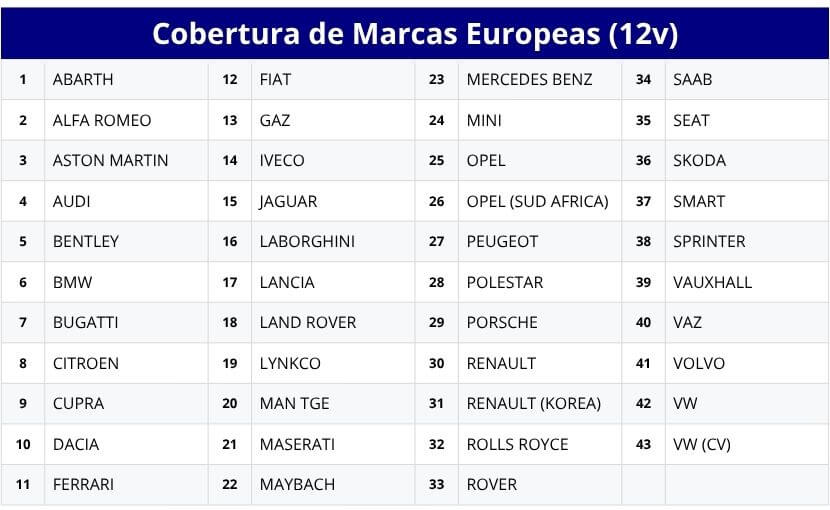The height and width of the screenshot is (510, 830).
Task: Click the CITROEN brand name
Action: tap(86, 363)
